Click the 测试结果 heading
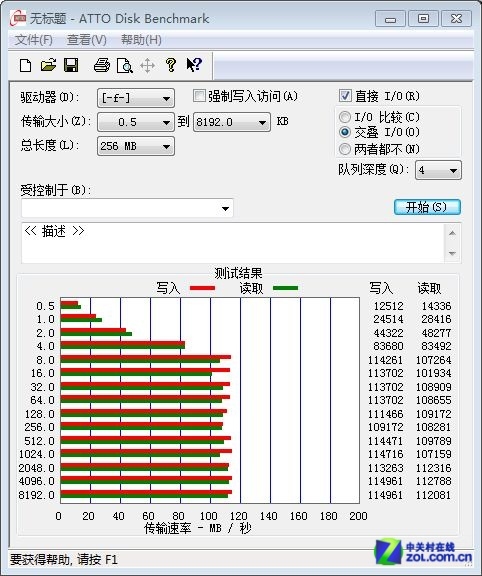Viewport: 482px width, 576px height. 238,273
